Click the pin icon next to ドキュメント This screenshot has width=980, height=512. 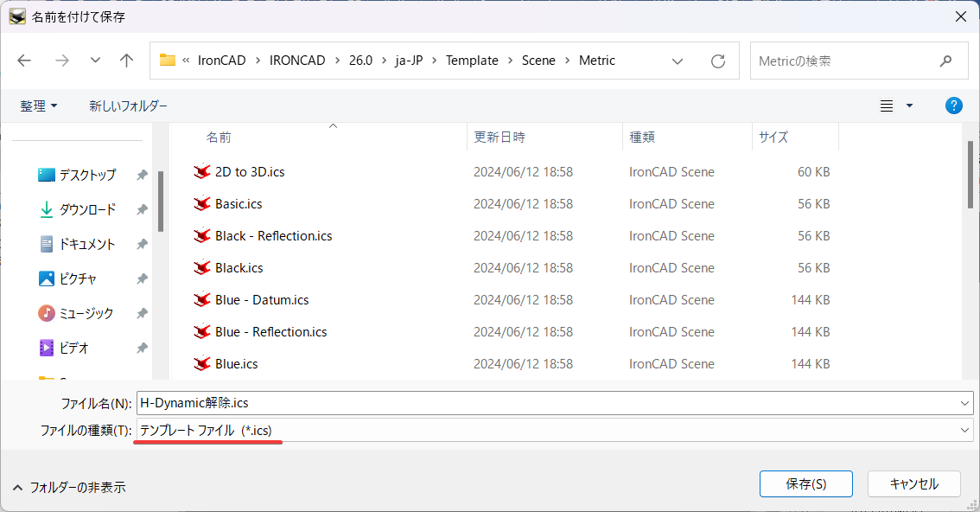tap(142, 244)
